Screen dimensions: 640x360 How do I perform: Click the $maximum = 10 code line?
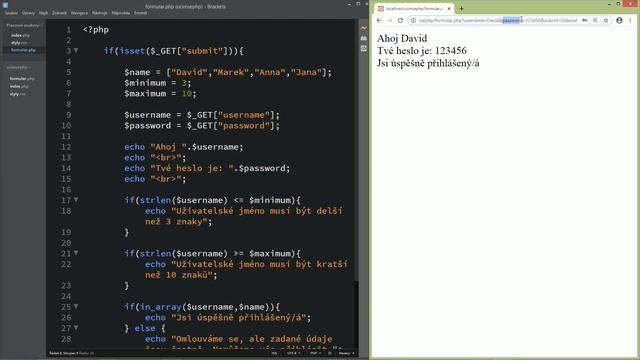pos(160,93)
